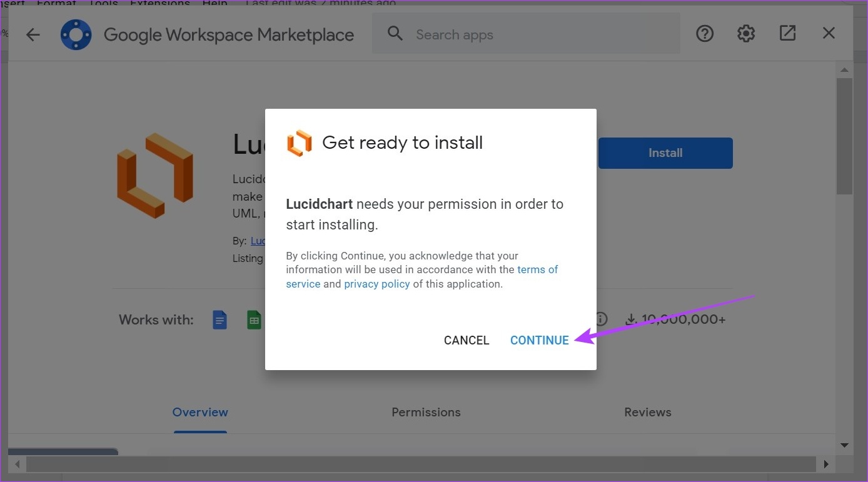The image size is (868, 482).
Task: Click the 10,000,000+ downloads text
Action: (x=684, y=319)
